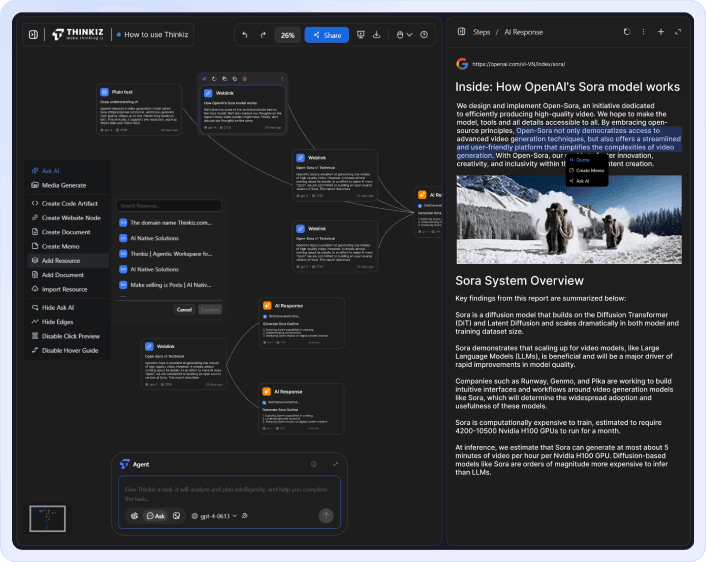Screen dimensions: 706x562
Task: Click the refresh icon in right panel header
Action: click(627, 32)
